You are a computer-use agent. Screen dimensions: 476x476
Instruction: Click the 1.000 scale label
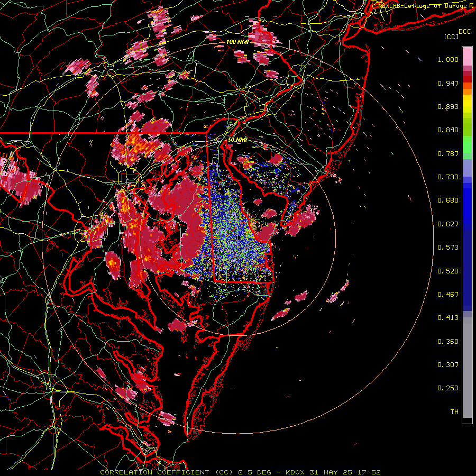click(x=448, y=59)
